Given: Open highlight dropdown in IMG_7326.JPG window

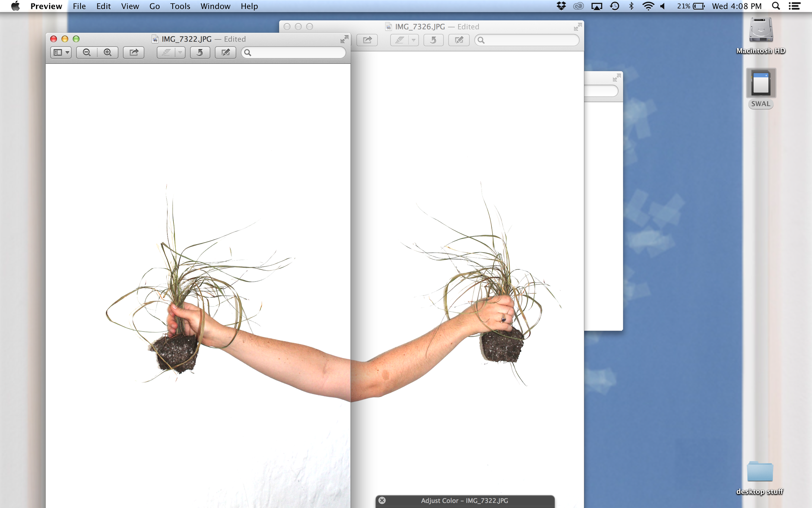Looking at the screenshot, I should click(x=413, y=40).
